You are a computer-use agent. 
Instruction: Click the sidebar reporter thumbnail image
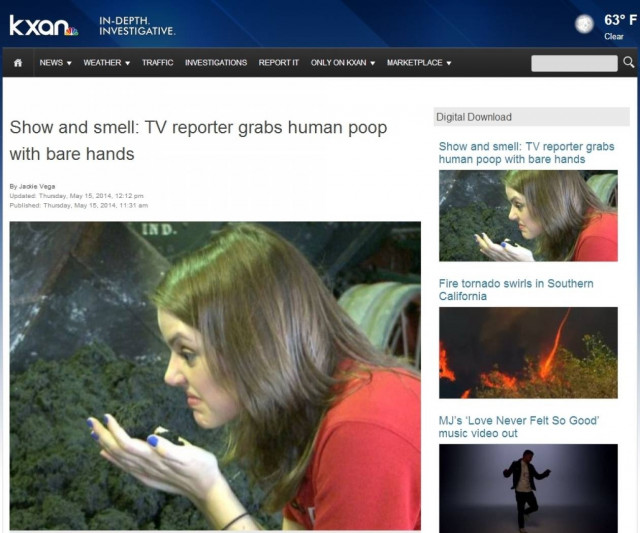click(x=528, y=215)
